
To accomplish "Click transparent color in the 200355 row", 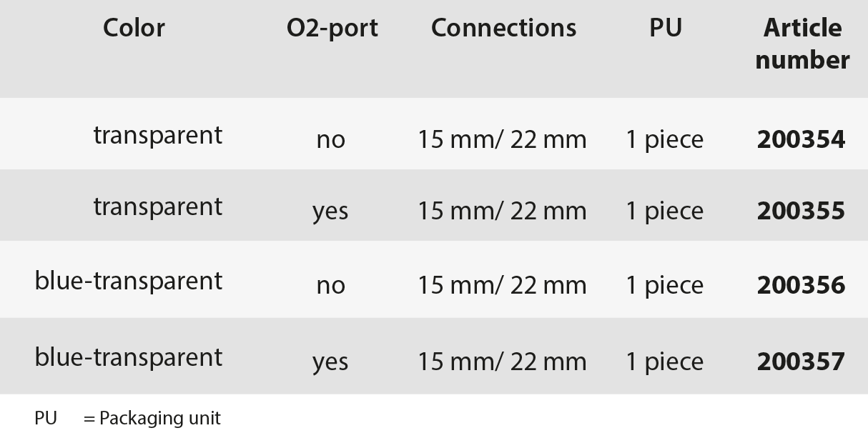I will (158, 207).
